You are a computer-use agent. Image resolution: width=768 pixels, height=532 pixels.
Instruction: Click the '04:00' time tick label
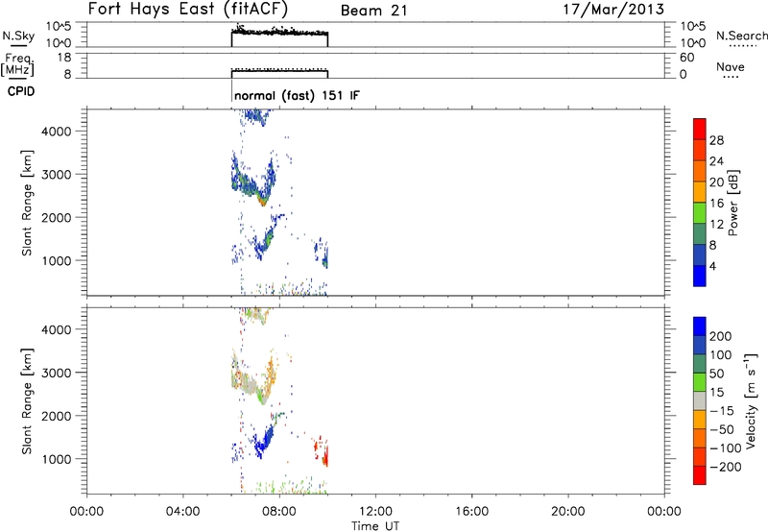coord(182,511)
